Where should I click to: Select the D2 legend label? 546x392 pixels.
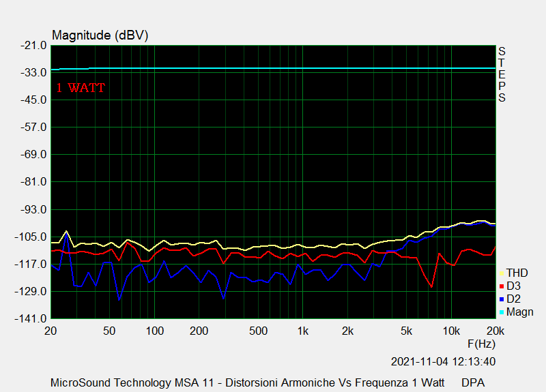tap(514, 299)
